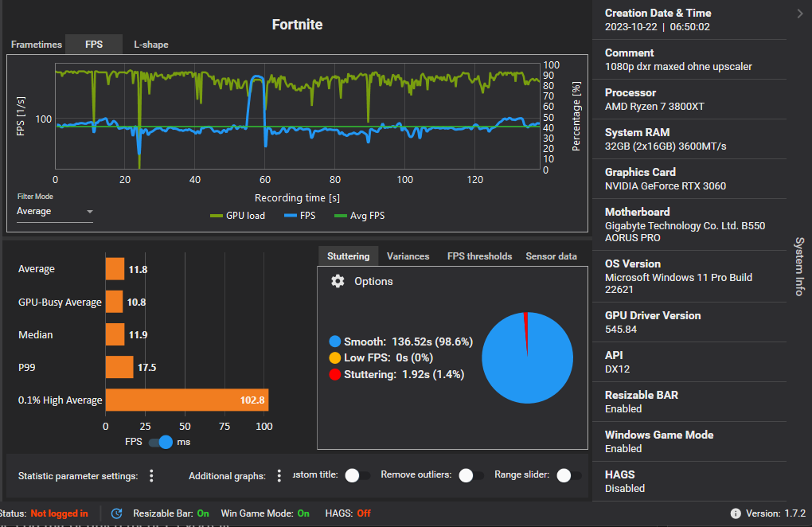Click 'Low FPS: 0s (0%)' text
Image resolution: width=812 pixels, height=527 pixels.
[388, 357]
